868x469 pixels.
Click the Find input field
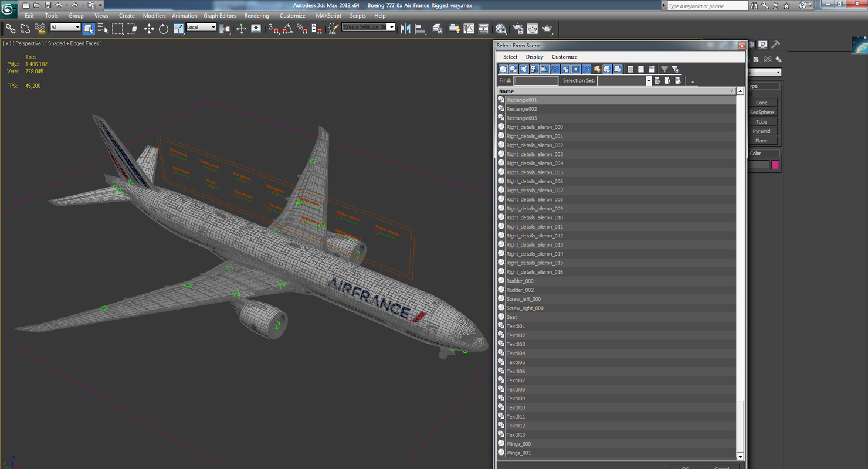[x=536, y=80]
